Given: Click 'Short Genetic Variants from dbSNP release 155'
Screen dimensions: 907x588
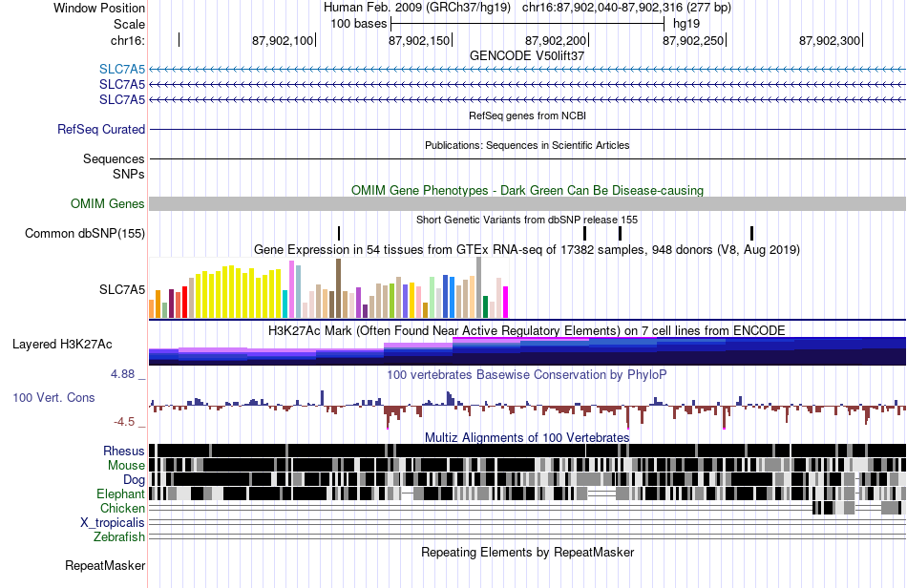Looking at the screenshot, I should coord(527,220).
